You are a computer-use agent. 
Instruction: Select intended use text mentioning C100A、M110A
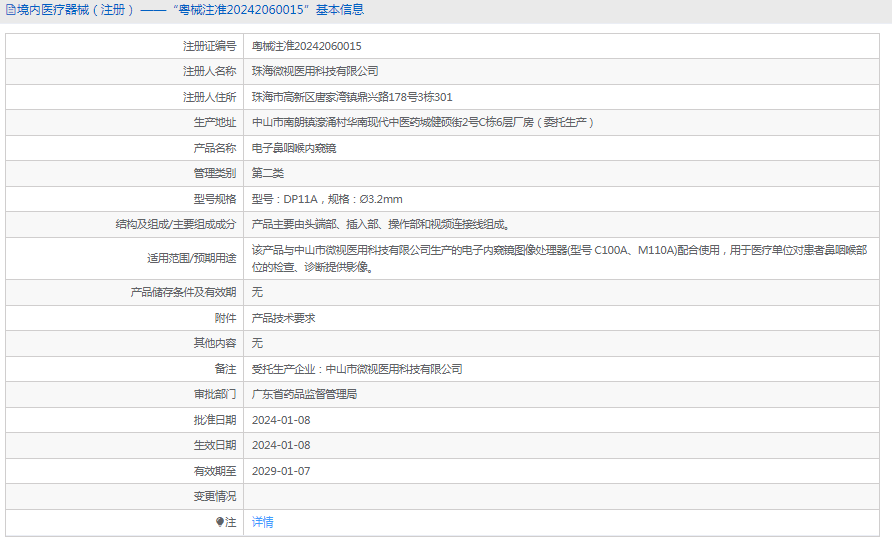[559, 258]
